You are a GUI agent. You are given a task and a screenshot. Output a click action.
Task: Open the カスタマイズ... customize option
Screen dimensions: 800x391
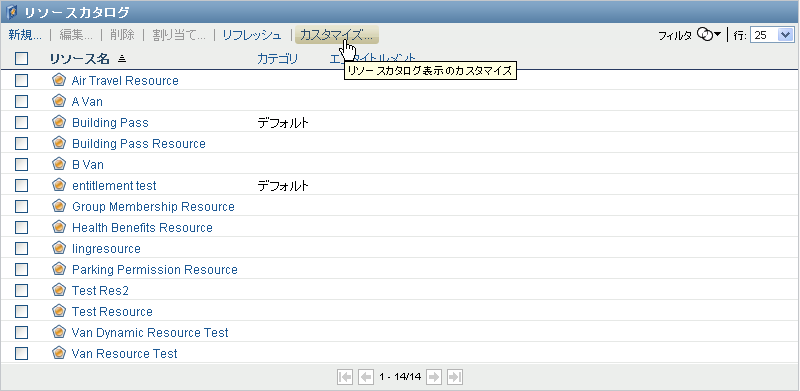(x=337, y=35)
